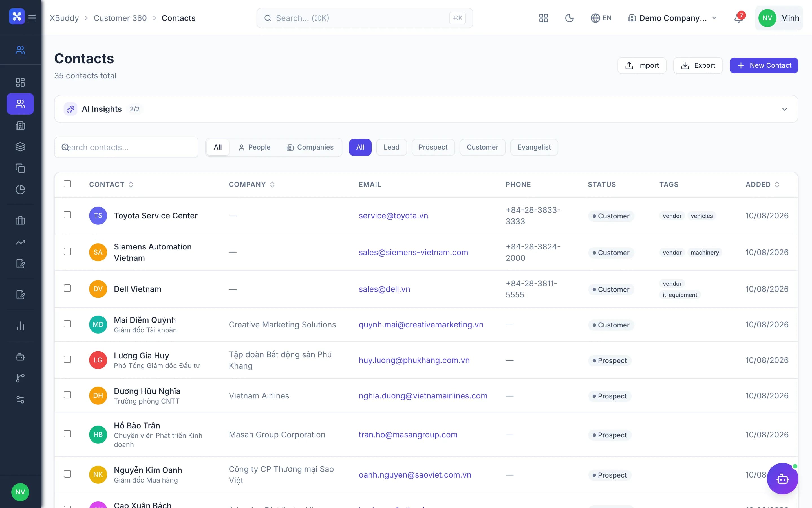
Task: Open the robot sidebar icon
Action: point(20,356)
